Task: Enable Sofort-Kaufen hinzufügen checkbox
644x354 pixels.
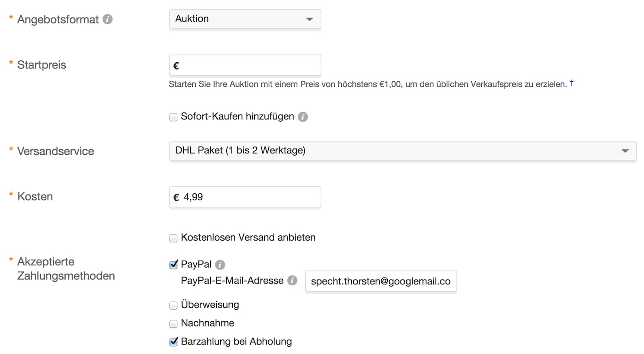Action: pos(173,117)
